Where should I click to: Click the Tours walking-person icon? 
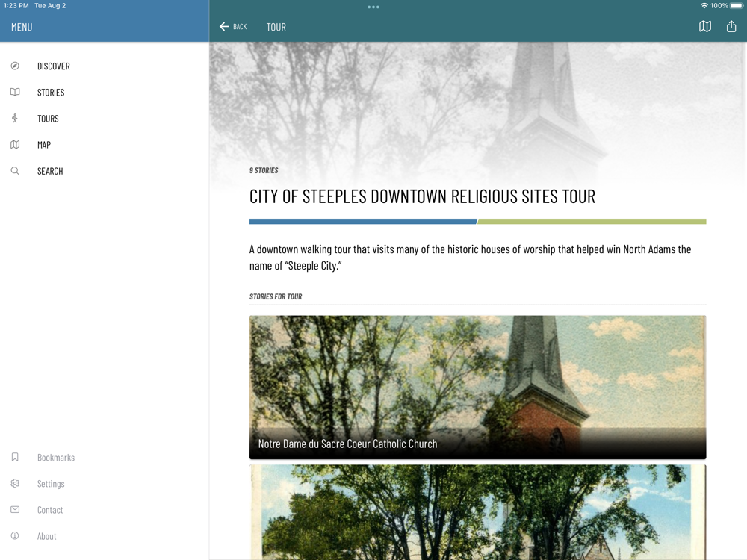click(x=15, y=119)
